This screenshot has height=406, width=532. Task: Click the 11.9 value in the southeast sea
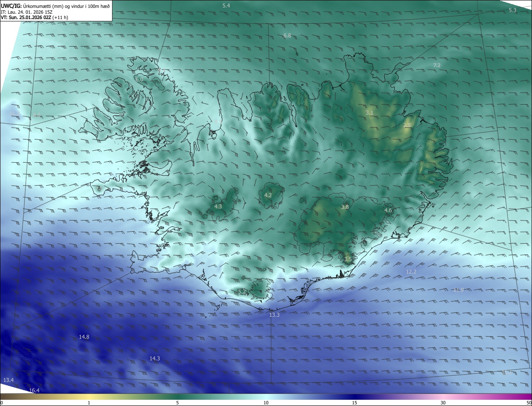(x=458, y=290)
